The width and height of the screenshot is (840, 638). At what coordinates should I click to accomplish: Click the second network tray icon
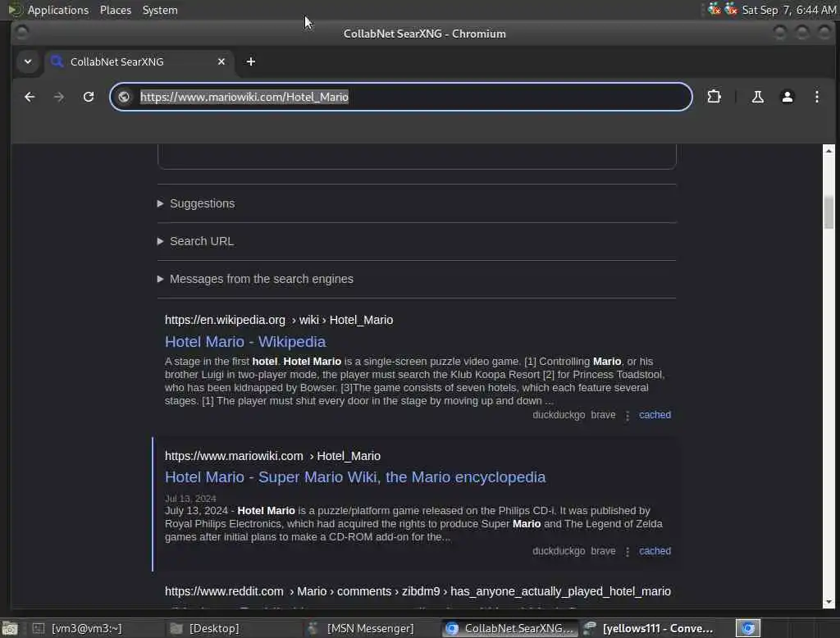click(731, 9)
